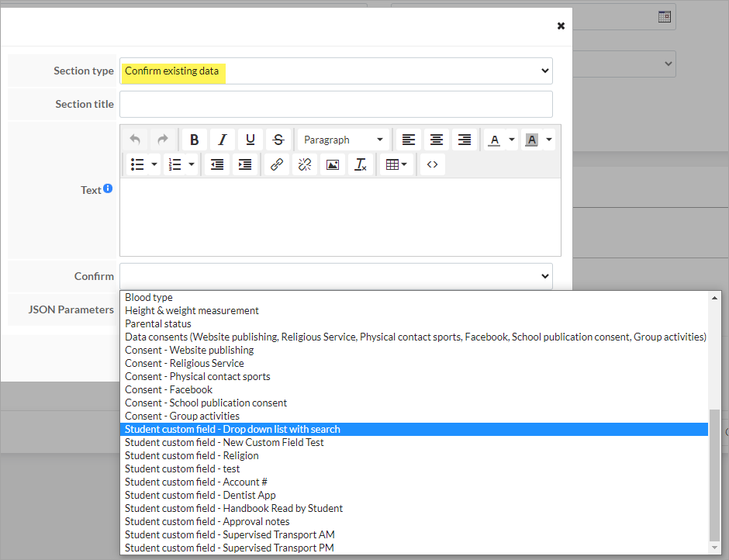The image size is (729, 560).
Task: Pick Student custom field - test
Action: click(414, 468)
